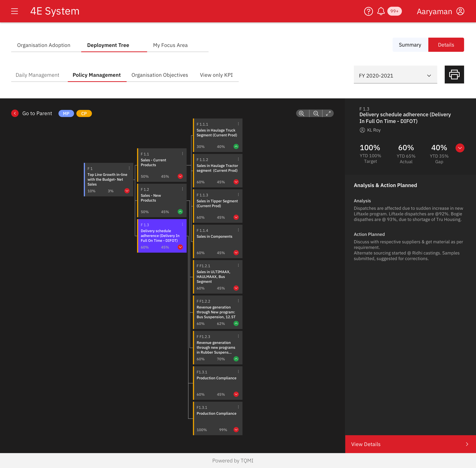
Task: Open three-dot menu on F 1.1 card
Action: click(182, 154)
